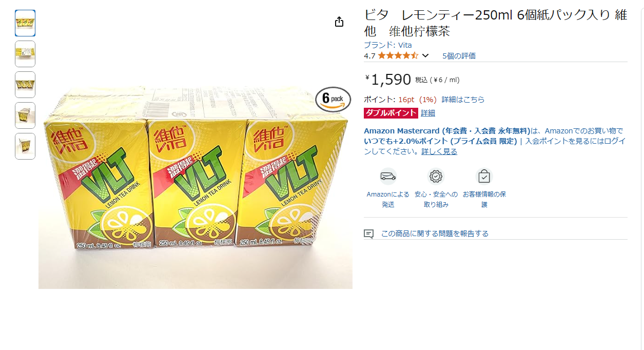The width and height of the screenshot is (644, 350).
Task: Click the Amazon delivery truck icon
Action: 388,177
